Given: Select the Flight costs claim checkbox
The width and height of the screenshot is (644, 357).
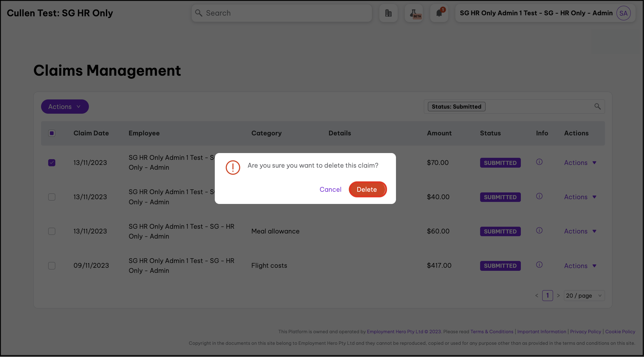Looking at the screenshot, I should 52,265.
